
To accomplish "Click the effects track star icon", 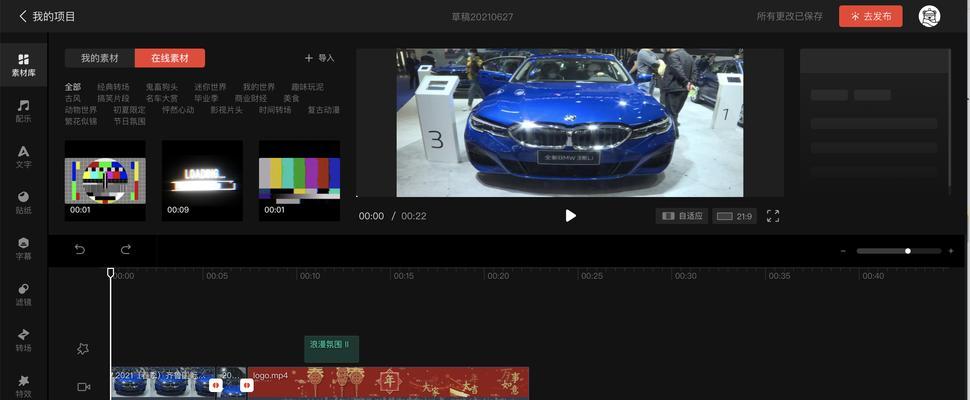I will pos(82,349).
